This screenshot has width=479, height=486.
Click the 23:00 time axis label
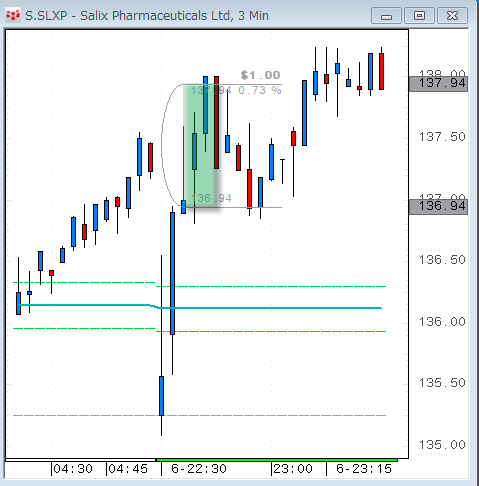(293, 469)
